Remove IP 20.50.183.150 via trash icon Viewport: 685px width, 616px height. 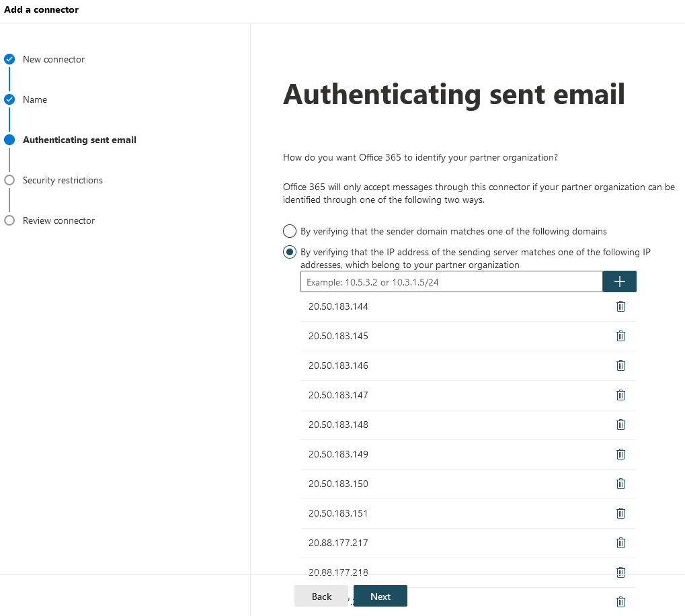pos(620,484)
